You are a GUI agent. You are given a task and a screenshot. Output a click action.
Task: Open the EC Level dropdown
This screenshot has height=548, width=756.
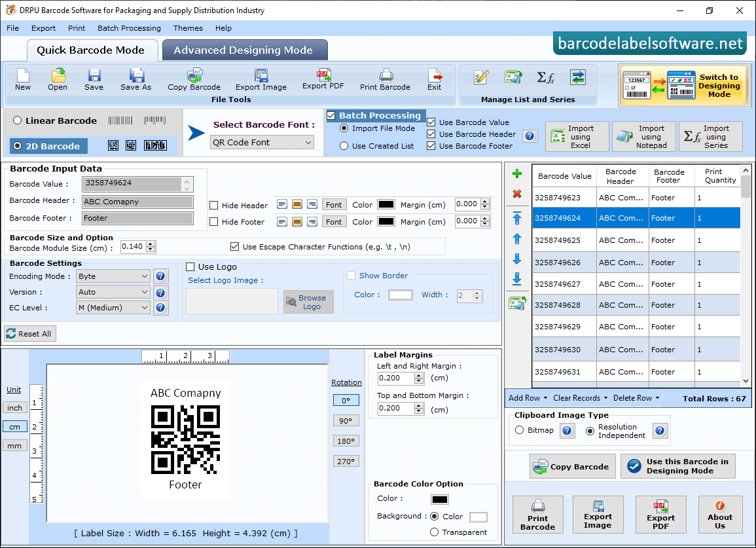coord(113,307)
